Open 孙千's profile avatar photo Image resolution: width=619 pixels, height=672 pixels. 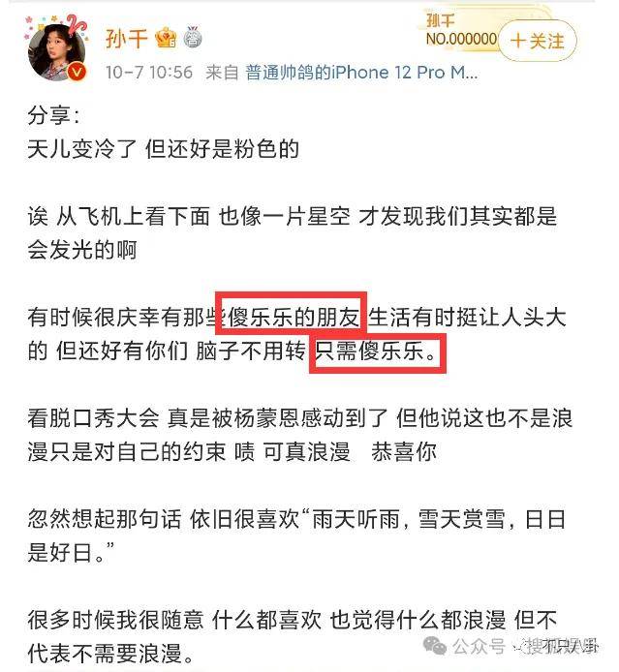[54, 52]
